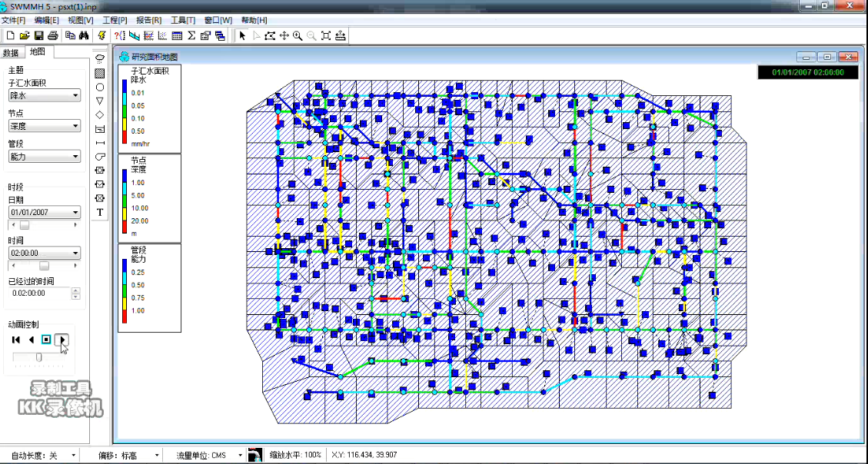The image size is (868, 464).
Task: Click the animation speed slider
Action: [38, 356]
